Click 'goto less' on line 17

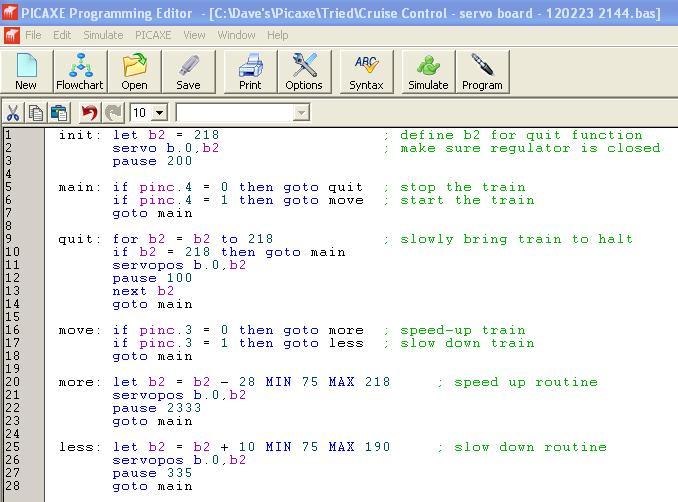(323, 343)
